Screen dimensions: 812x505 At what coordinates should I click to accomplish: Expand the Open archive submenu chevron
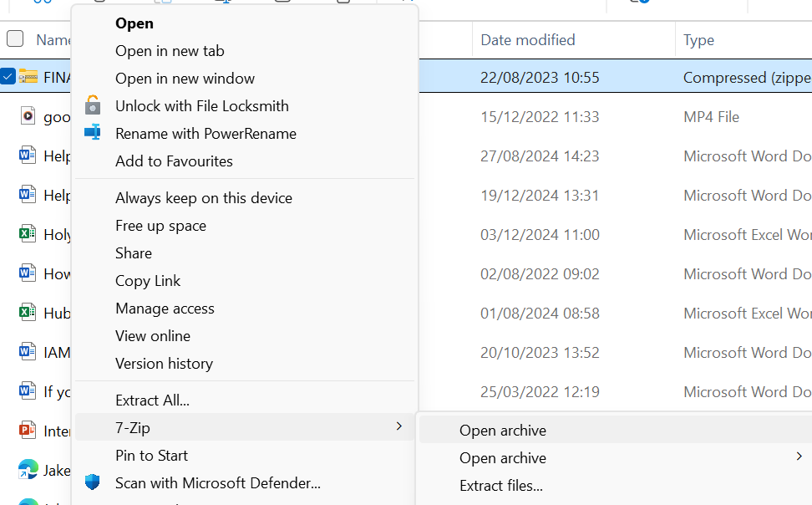(x=799, y=457)
